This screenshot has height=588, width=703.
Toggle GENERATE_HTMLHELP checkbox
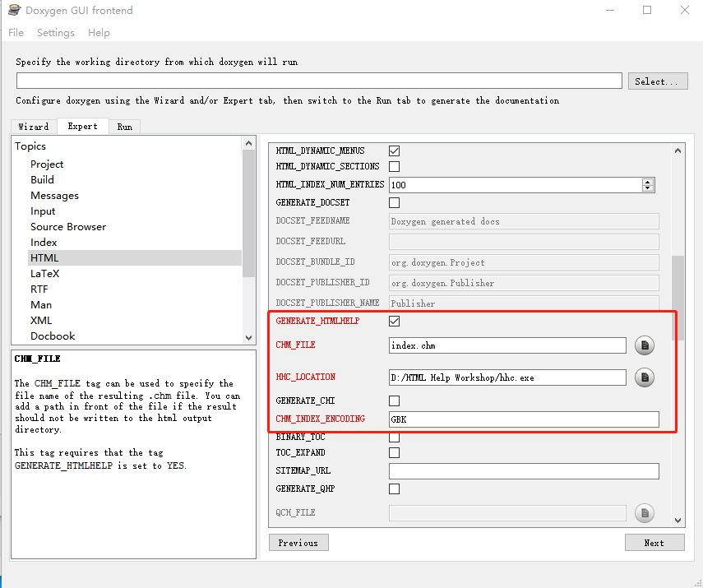(394, 321)
